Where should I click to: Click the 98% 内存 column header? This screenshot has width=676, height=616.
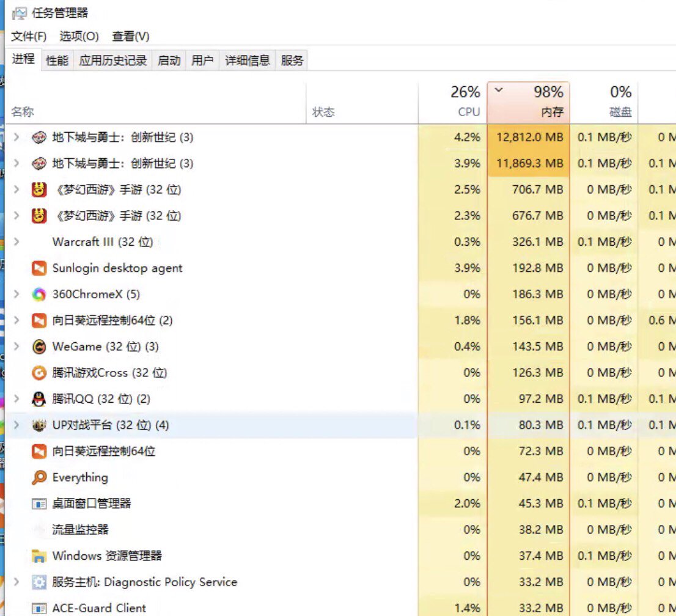[529, 103]
